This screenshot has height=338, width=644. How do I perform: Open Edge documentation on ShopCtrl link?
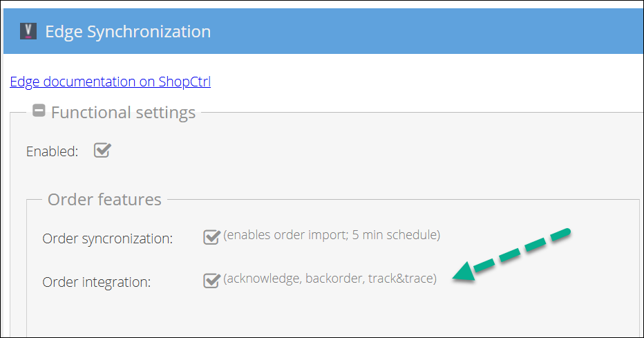tap(110, 82)
